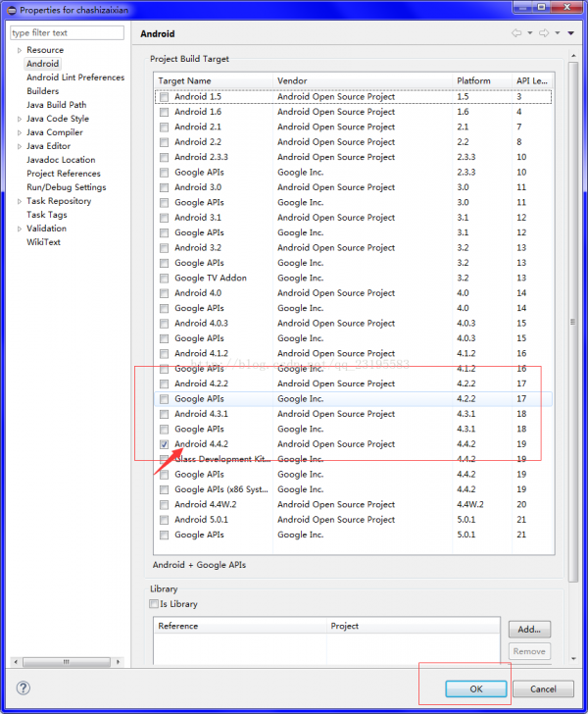Screen dimensions: 588x714
Task: Expand the Validation node
Action: 20,229
